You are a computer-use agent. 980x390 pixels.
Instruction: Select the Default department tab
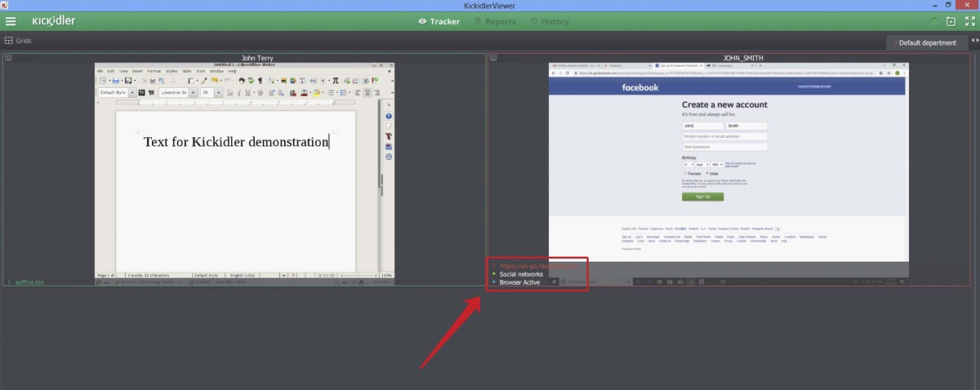[927, 42]
